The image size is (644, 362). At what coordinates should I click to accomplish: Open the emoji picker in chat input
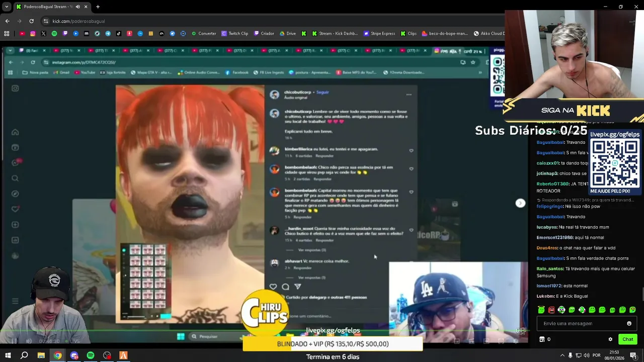tap(629, 323)
